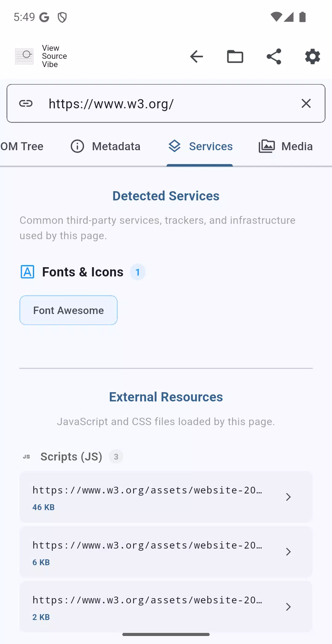Expand the 6 KB script entry chevron

[x=288, y=552]
